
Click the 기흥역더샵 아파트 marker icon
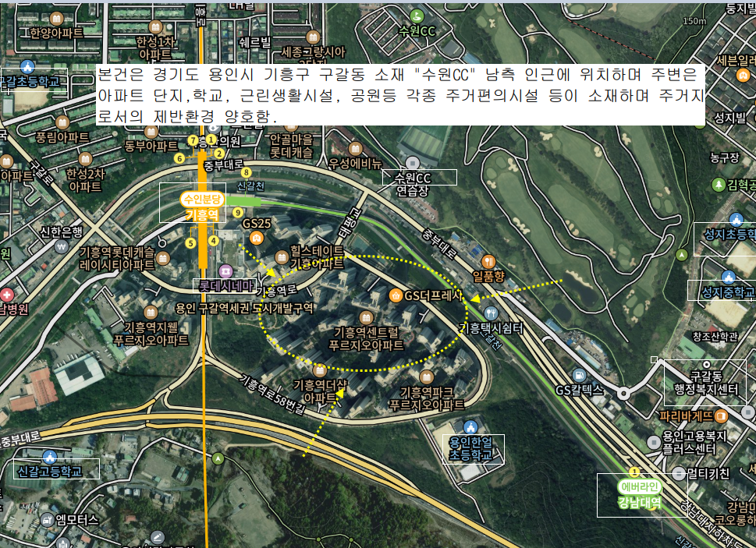(319, 370)
